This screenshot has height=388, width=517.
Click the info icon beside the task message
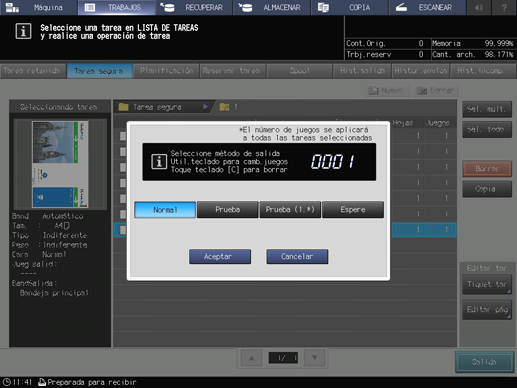23,31
